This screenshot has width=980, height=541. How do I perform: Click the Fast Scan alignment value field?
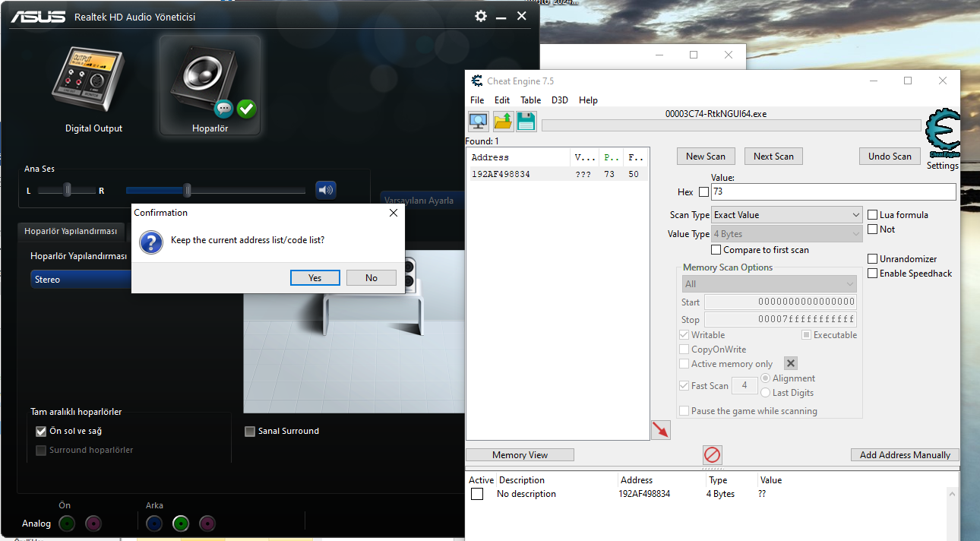point(744,386)
